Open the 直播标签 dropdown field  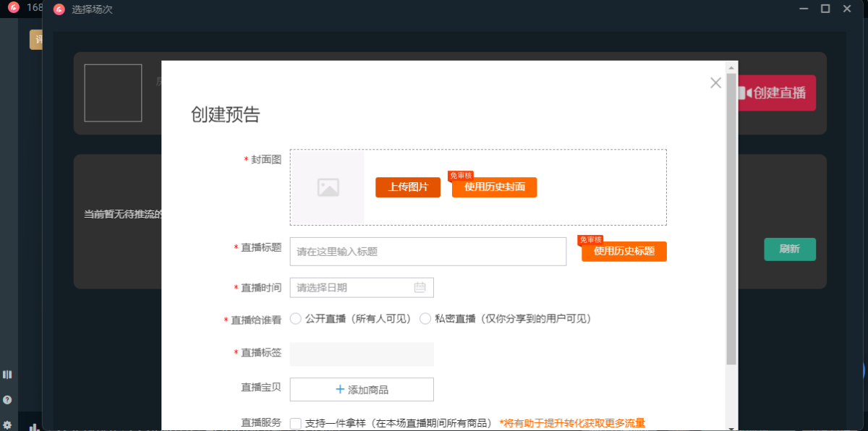[362, 354]
